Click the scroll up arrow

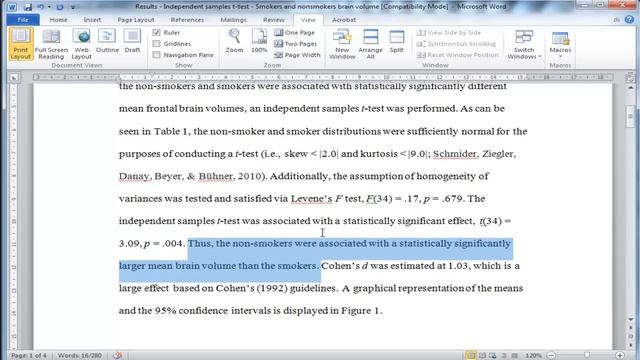pyautogui.click(x=631, y=88)
